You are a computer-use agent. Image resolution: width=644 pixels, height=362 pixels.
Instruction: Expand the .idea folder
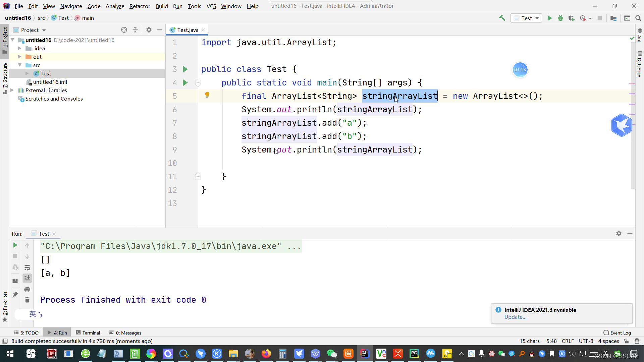(20, 48)
